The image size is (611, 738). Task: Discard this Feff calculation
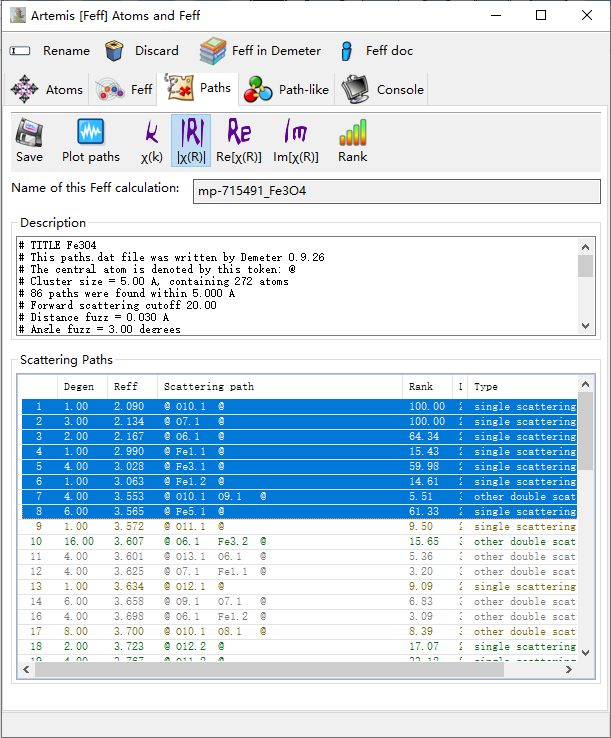click(142, 51)
